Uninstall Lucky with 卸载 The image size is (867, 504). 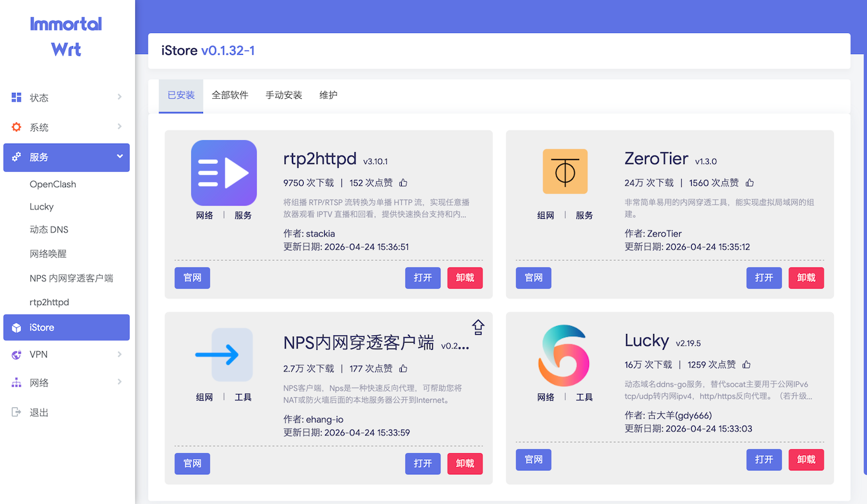[x=806, y=460]
